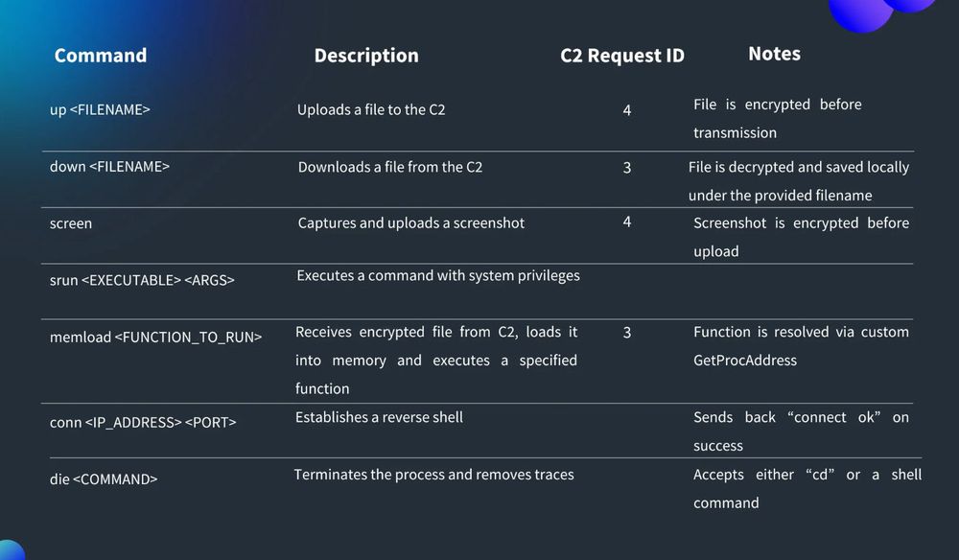Click request ID 3 in memload row
This screenshot has width=959, height=560.
[x=627, y=333]
